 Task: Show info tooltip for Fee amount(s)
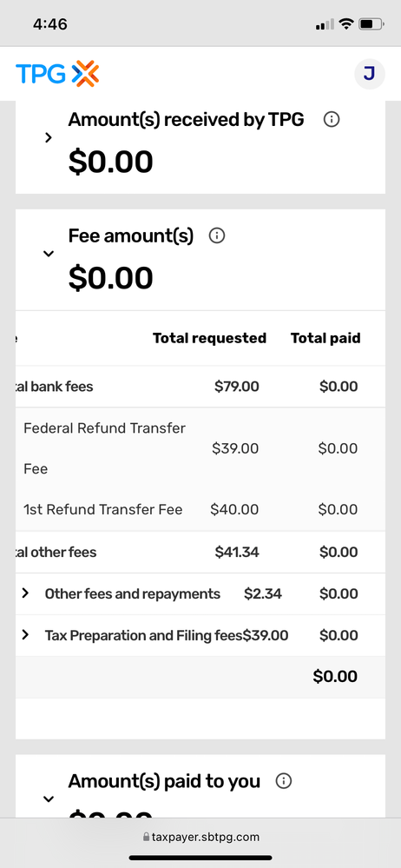[217, 236]
